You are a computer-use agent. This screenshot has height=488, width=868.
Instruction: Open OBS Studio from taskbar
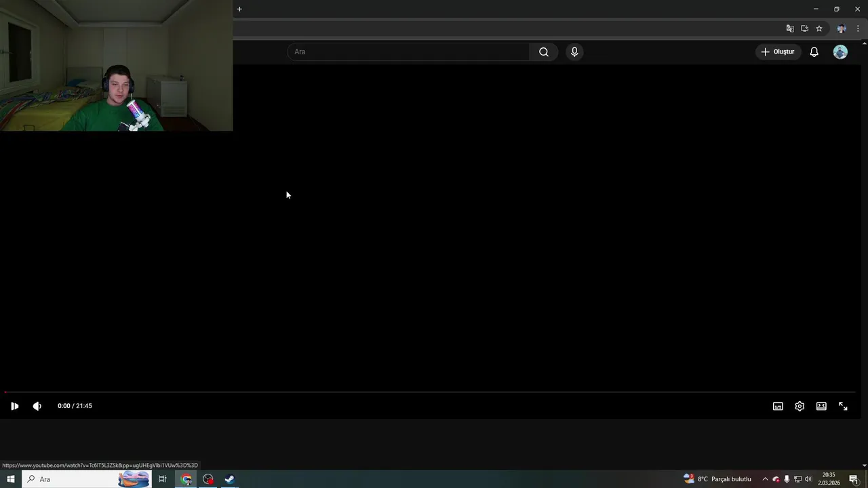(x=208, y=479)
